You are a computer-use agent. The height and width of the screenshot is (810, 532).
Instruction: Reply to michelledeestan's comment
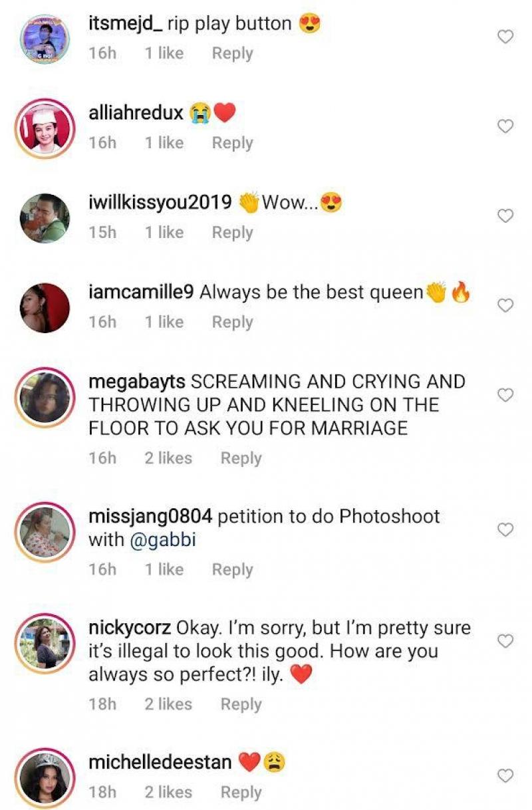tap(241, 792)
